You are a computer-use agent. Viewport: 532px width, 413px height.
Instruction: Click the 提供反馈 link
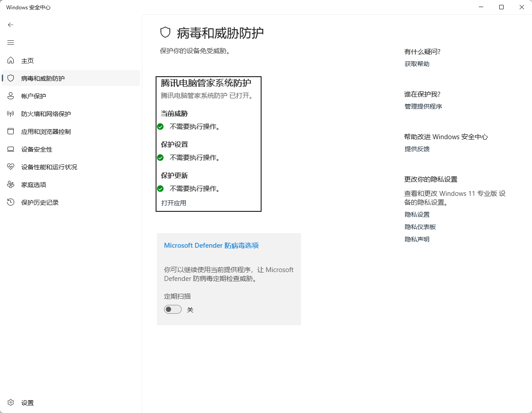(417, 149)
